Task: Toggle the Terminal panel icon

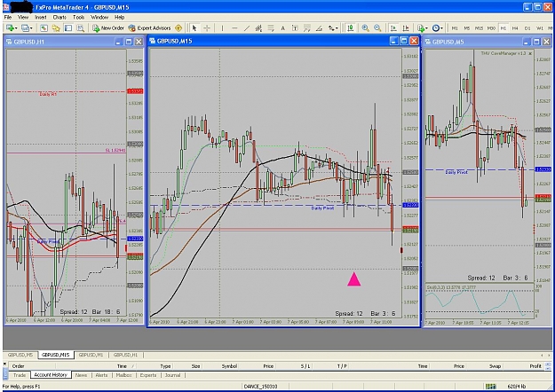Action: [x=68, y=27]
